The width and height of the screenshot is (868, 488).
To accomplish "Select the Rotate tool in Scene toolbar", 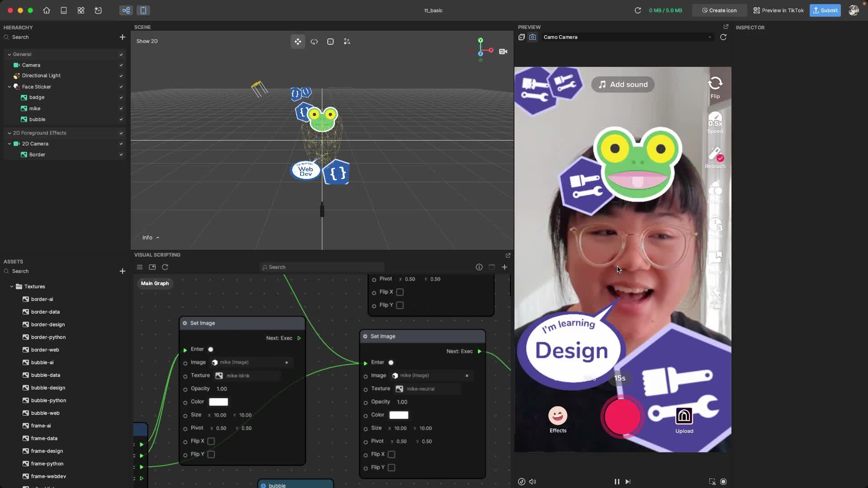I will (314, 42).
